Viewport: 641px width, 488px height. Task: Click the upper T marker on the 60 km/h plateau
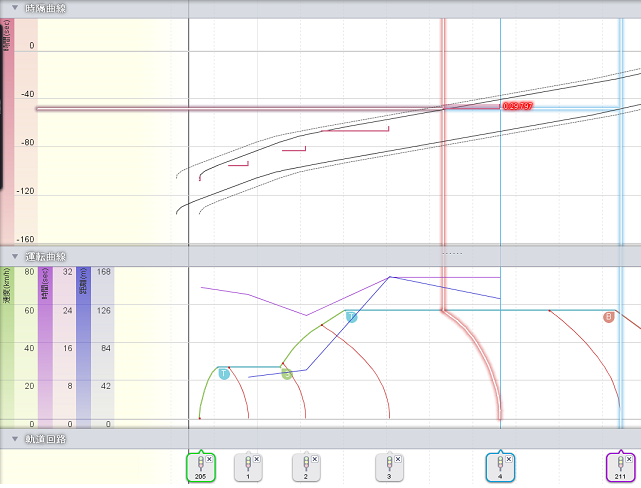[352, 317]
